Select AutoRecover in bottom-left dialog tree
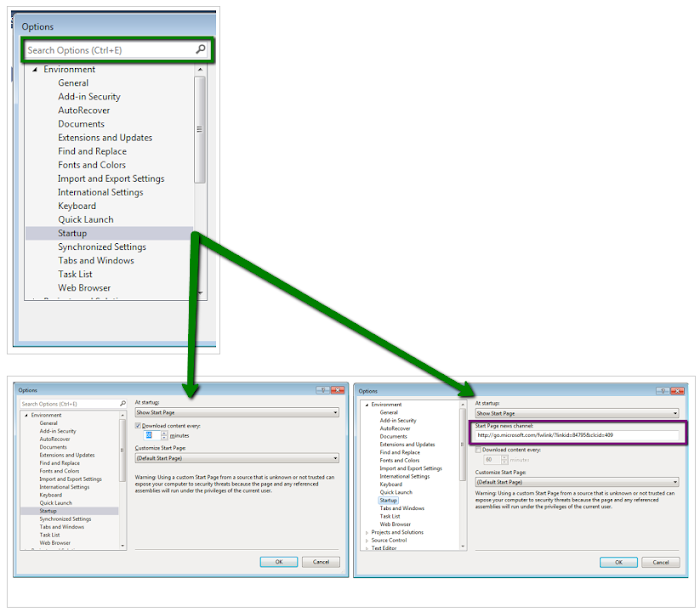 coord(55,439)
